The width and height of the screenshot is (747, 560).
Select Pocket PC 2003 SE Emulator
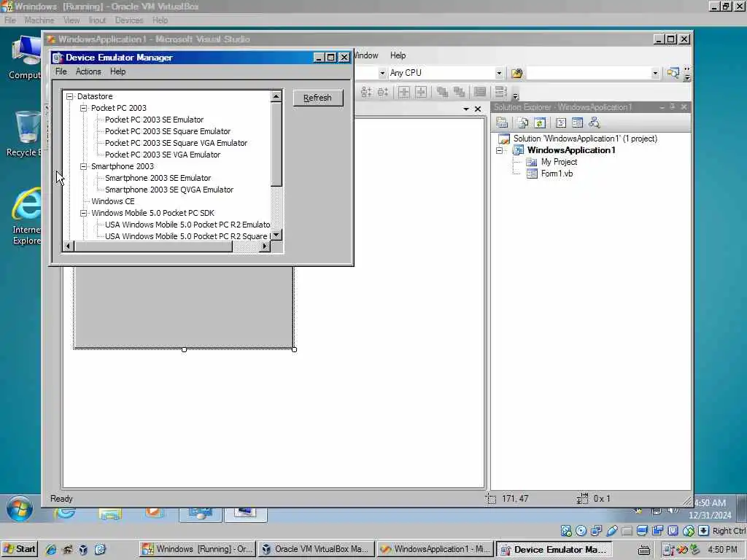point(155,120)
